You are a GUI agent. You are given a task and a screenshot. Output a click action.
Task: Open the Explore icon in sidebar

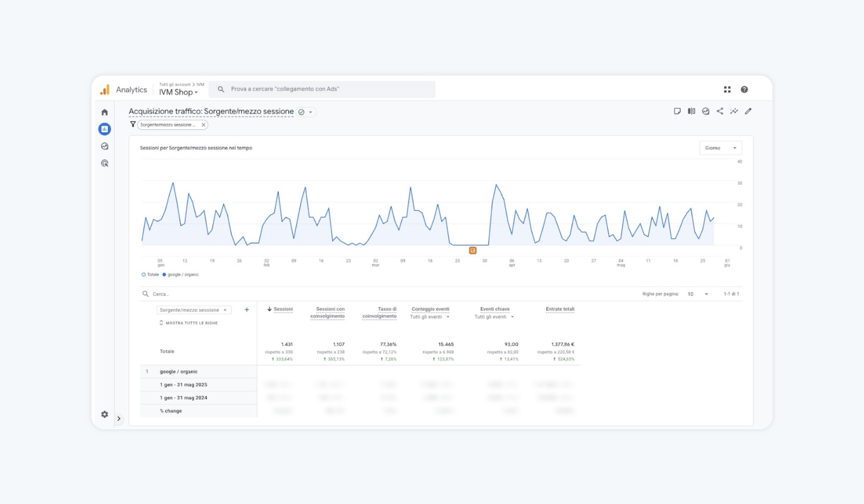(104, 146)
